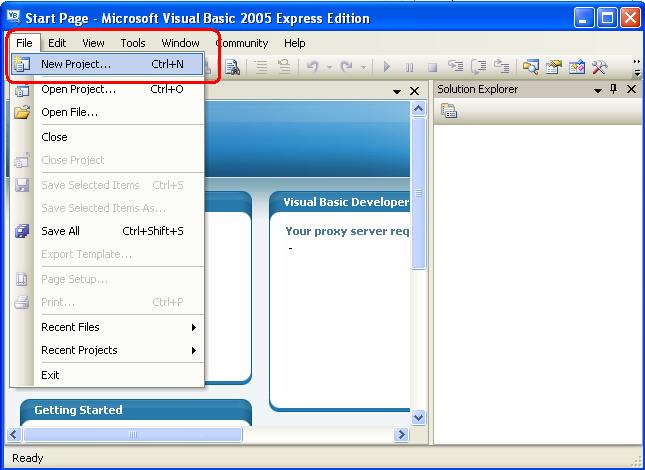
Task: Open the Help menu
Action: (x=295, y=43)
